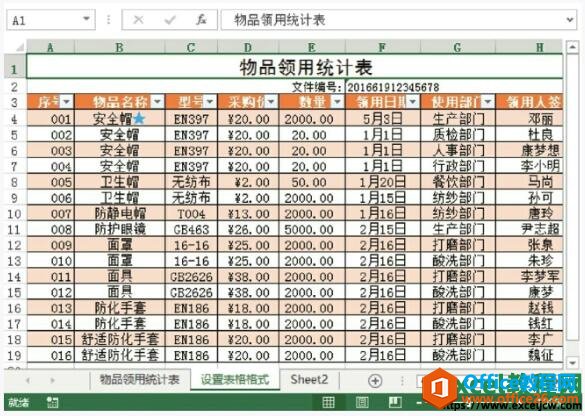Select row 10 header
585x416 pixels.
click(x=15, y=214)
